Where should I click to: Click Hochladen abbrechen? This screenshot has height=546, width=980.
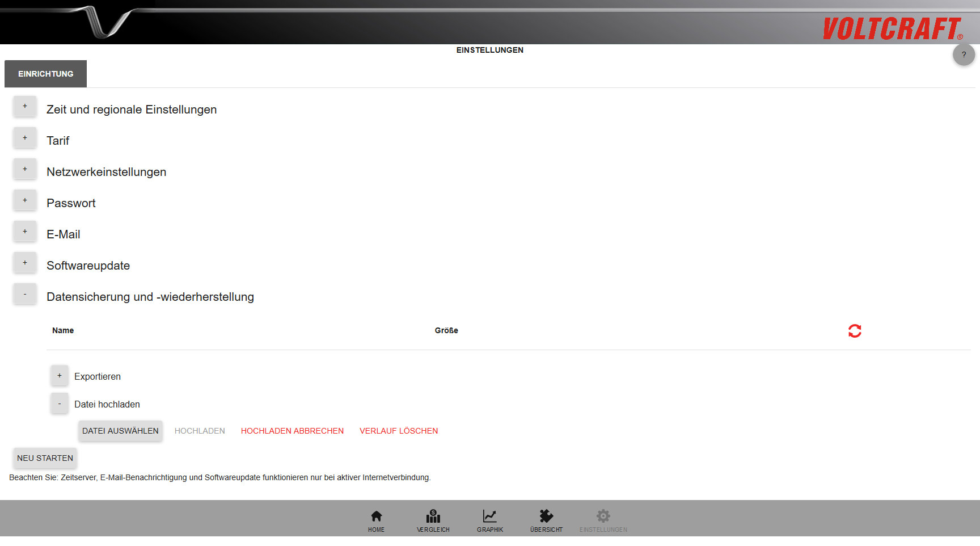point(292,431)
